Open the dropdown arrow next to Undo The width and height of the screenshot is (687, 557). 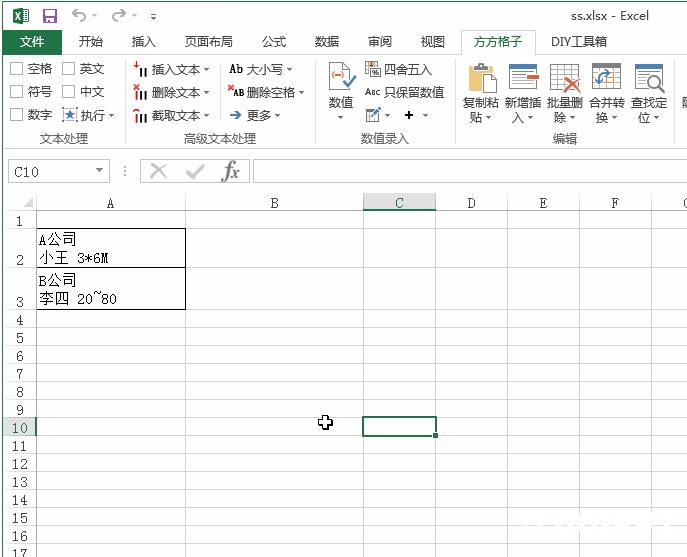(94, 16)
